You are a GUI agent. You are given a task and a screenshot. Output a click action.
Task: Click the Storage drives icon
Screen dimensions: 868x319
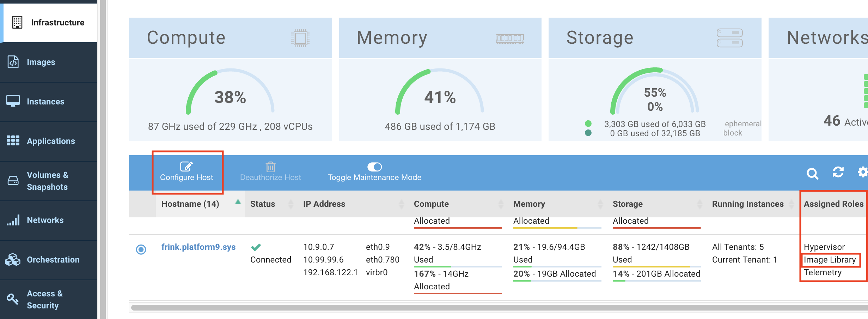coord(729,38)
